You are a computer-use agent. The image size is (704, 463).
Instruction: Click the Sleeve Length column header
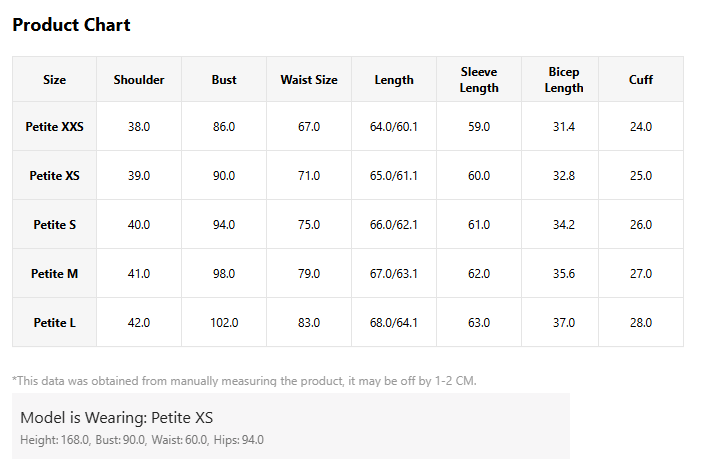coord(479,79)
